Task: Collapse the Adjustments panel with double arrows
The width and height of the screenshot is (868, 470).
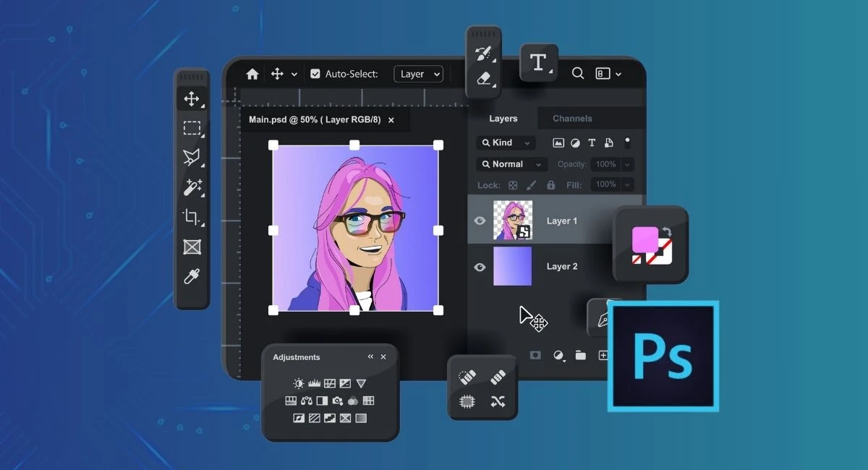Action: pos(370,356)
